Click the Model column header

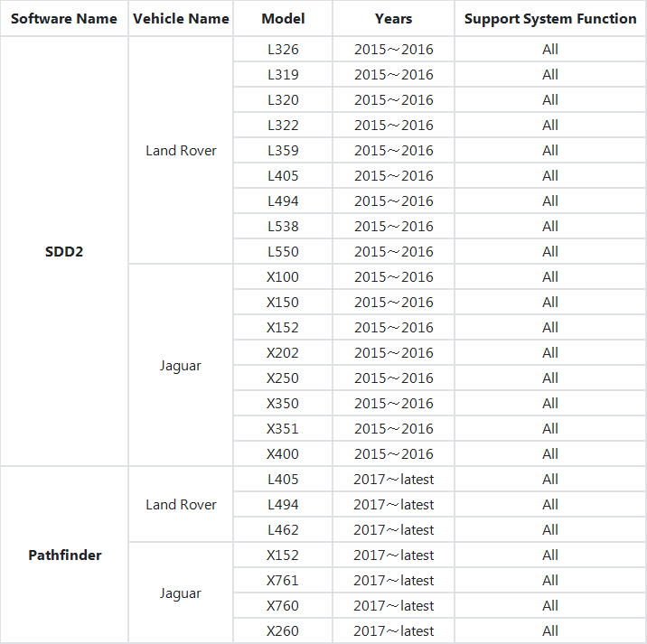(x=283, y=18)
